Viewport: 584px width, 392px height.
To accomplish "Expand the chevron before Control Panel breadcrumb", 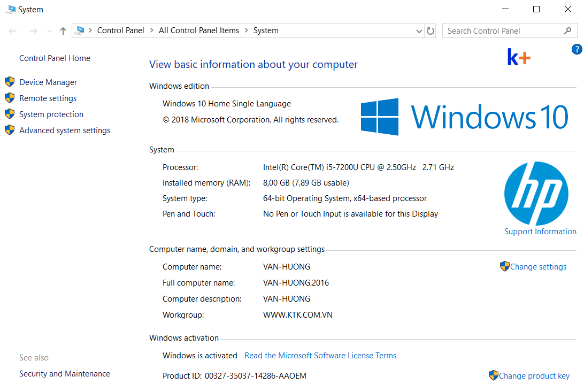I will pyautogui.click(x=90, y=30).
